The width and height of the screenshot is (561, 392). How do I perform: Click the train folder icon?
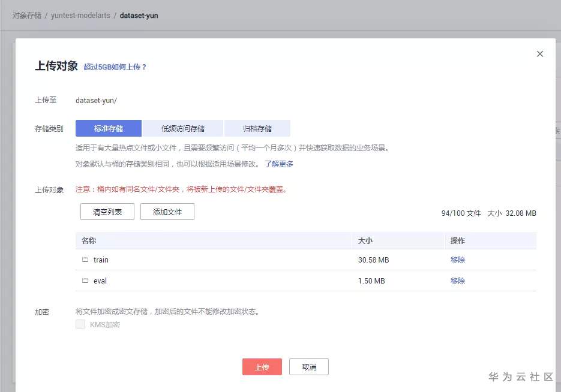[85, 260]
